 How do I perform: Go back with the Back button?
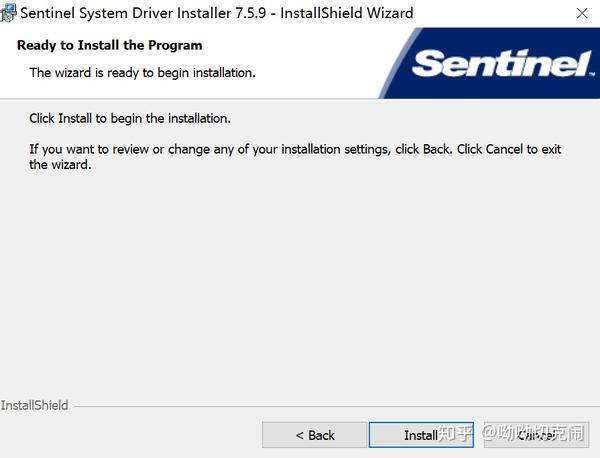[x=315, y=435]
